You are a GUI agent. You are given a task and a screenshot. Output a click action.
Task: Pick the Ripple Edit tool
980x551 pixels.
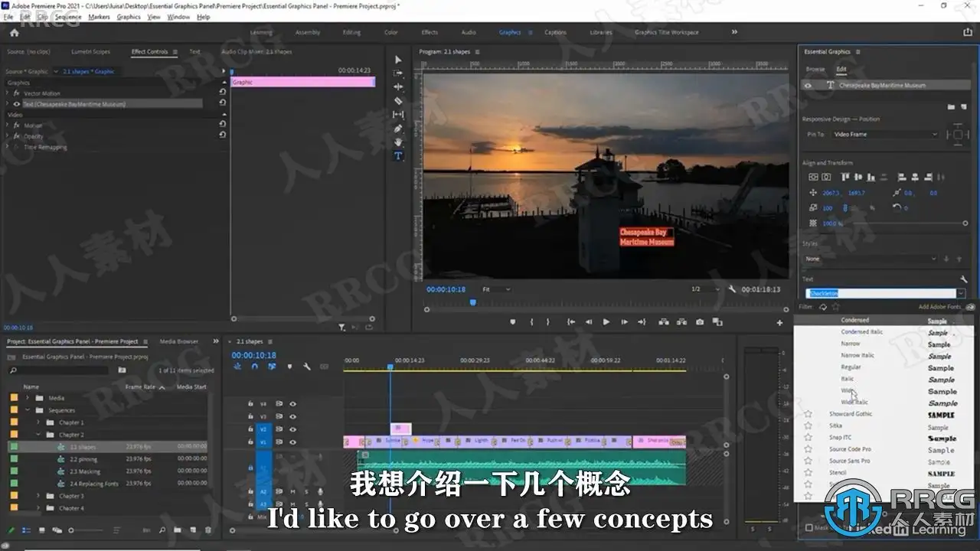click(x=398, y=87)
